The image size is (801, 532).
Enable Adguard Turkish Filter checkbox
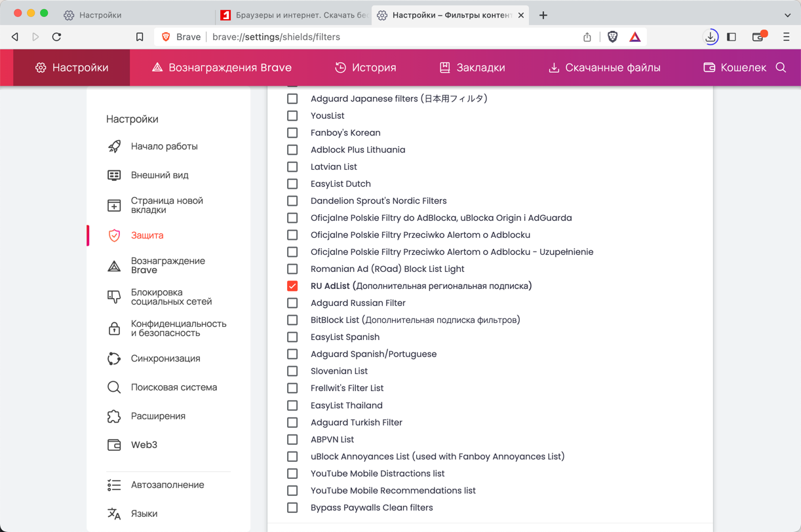pos(292,423)
